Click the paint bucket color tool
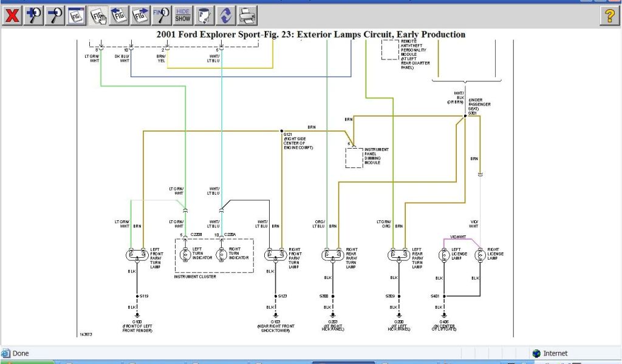 [204, 15]
